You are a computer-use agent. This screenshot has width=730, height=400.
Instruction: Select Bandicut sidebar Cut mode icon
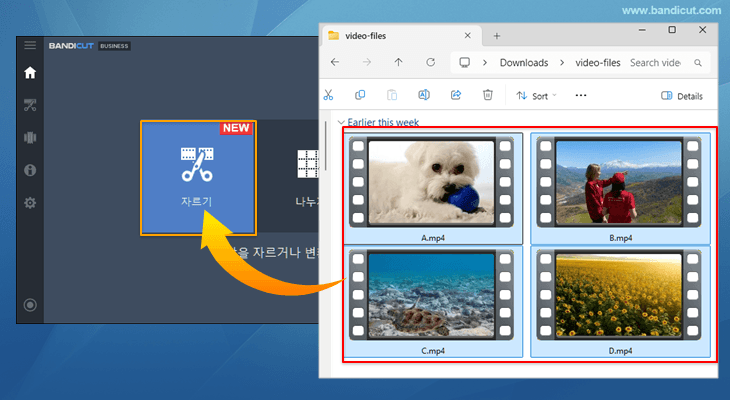pyautogui.click(x=30, y=105)
